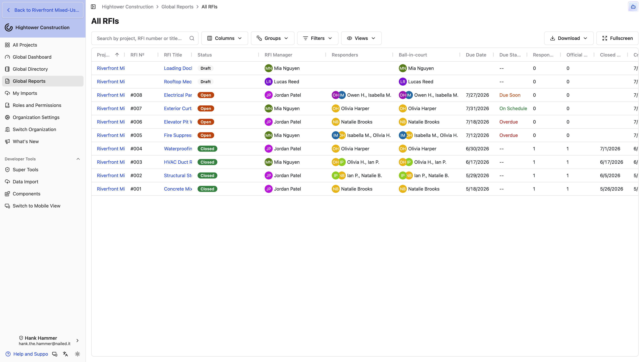
Task: Enter Fullscreen mode
Action: 617,38
